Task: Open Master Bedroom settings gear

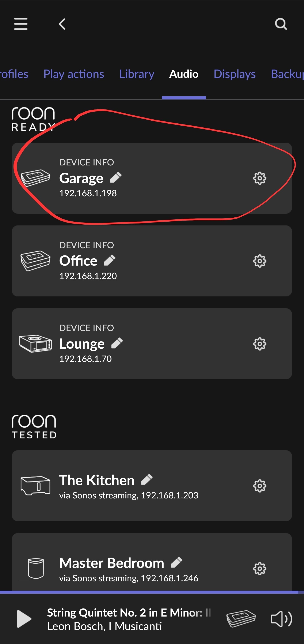Action: [259, 569]
